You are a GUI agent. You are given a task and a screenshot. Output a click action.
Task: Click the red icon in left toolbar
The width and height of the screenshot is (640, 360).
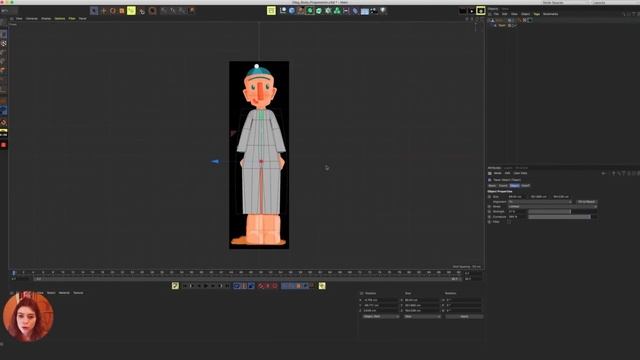coord(4,145)
